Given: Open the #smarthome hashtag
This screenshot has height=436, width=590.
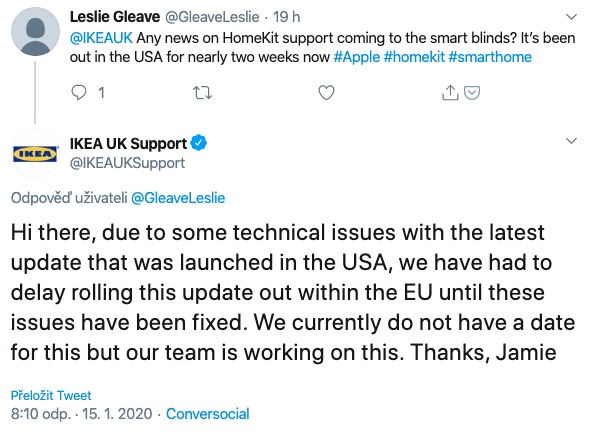Looking at the screenshot, I should click(x=490, y=57).
